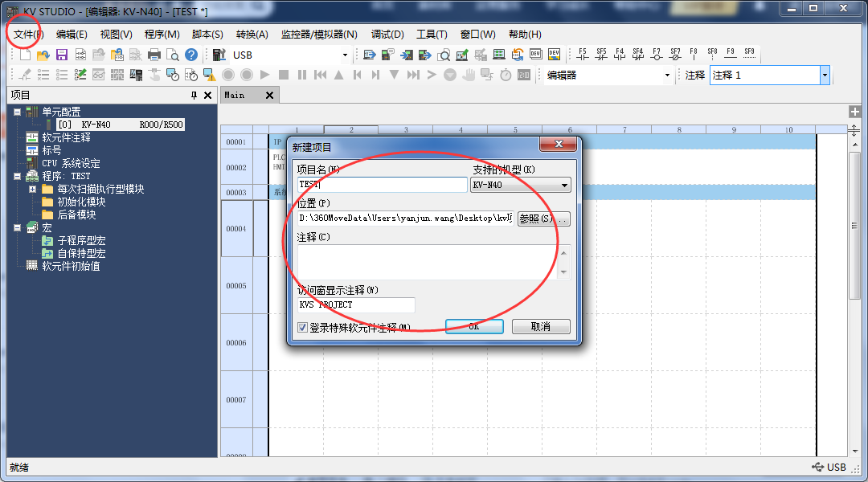The image size is (868, 482).
Task: Insert F4 parallel open contact
Action: [620, 54]
